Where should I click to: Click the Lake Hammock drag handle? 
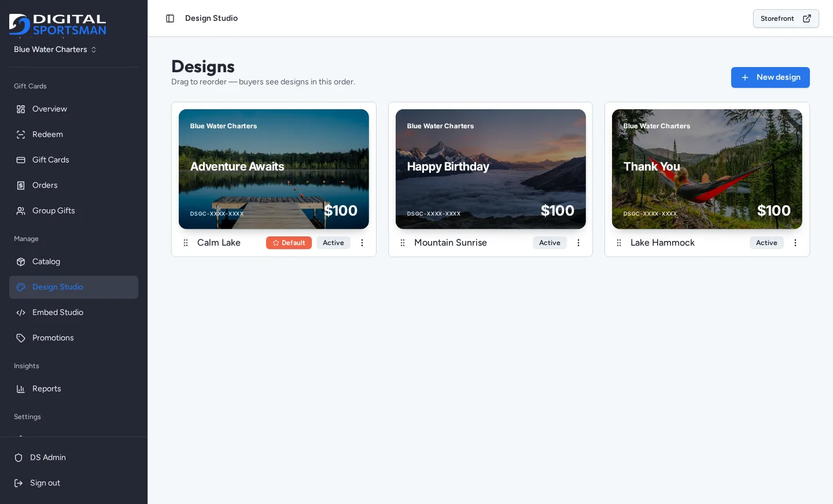click(x=619, y=243)
